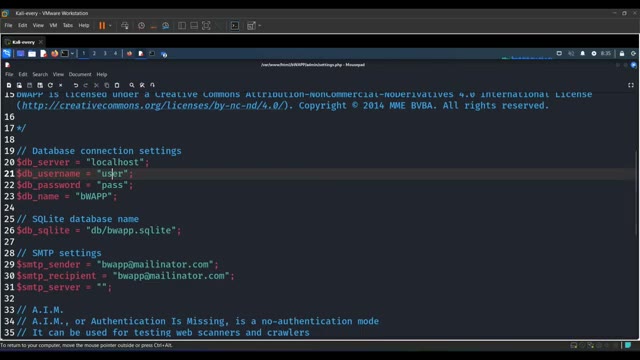Close the Kali-every VM tab
This screenshot has height=360, width=640.
click(41, 42)
